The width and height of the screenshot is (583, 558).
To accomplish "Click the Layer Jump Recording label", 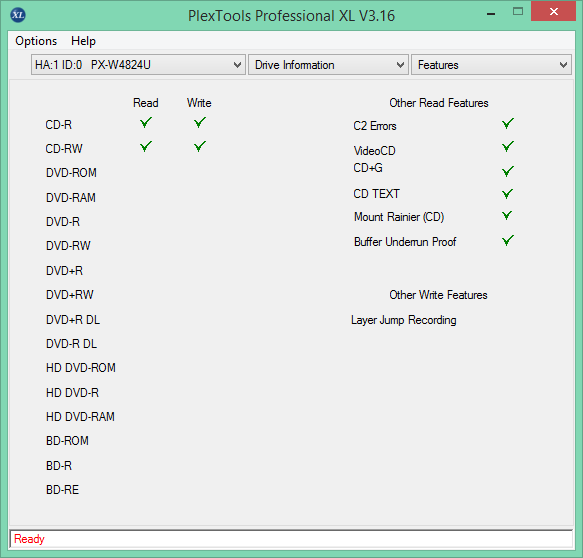I will (404, 320).
